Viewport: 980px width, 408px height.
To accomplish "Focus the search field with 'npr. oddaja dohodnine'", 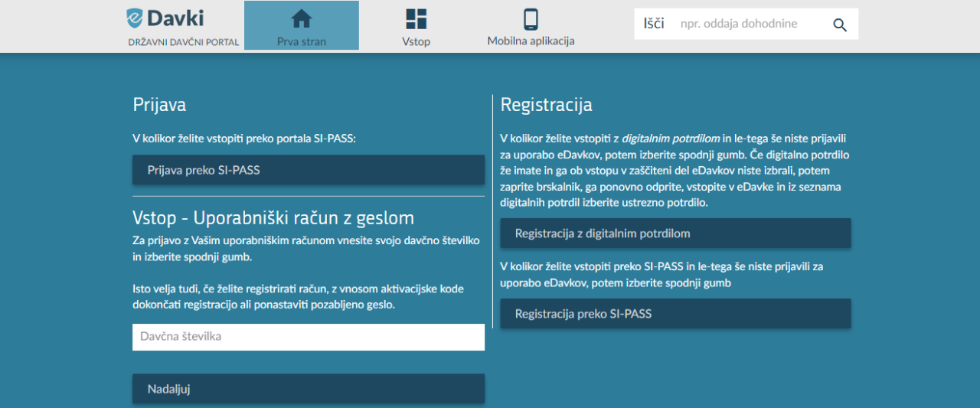I will pyautogui.click(x=746, y=24).
